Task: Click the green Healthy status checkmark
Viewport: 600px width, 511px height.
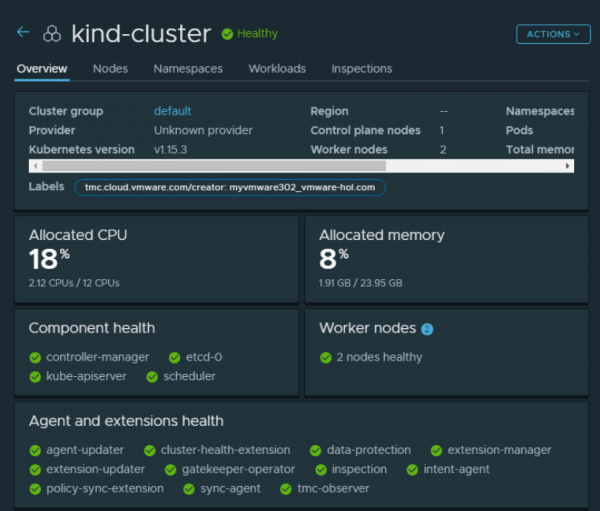Action: [x=227, y=34]
